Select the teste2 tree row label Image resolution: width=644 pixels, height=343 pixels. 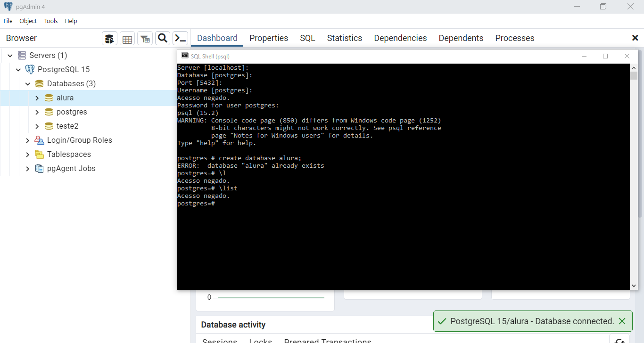click(67, 126)
